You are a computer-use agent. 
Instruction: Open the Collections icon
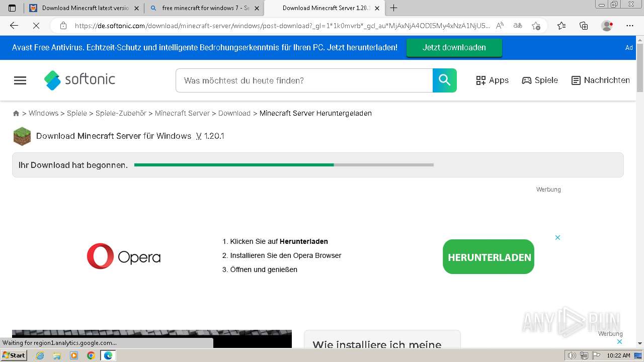pyautogui.click(x=584, y=26)
